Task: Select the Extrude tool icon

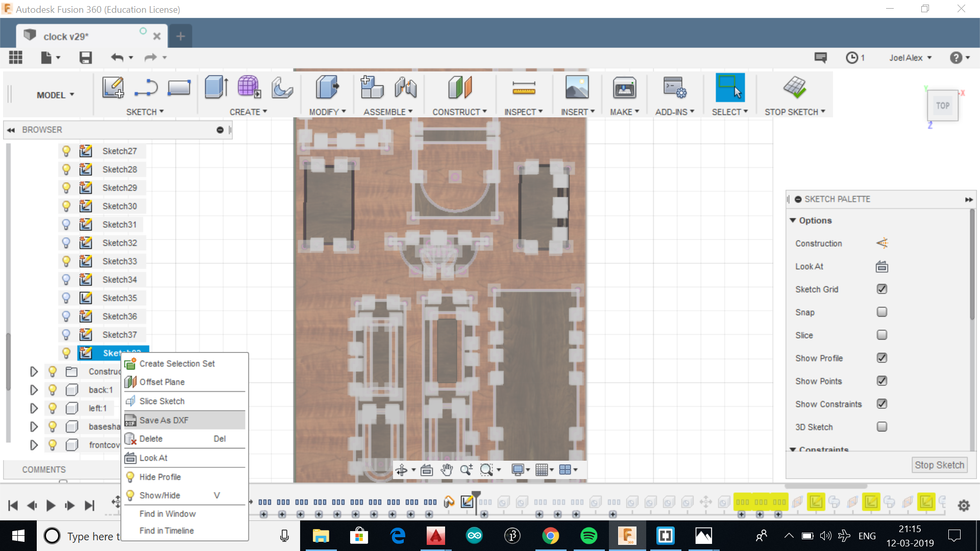Action: point(216,88)
